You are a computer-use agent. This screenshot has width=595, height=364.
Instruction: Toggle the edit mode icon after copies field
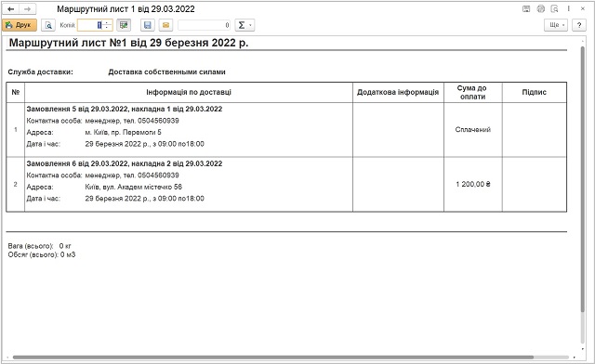[124, 25]
